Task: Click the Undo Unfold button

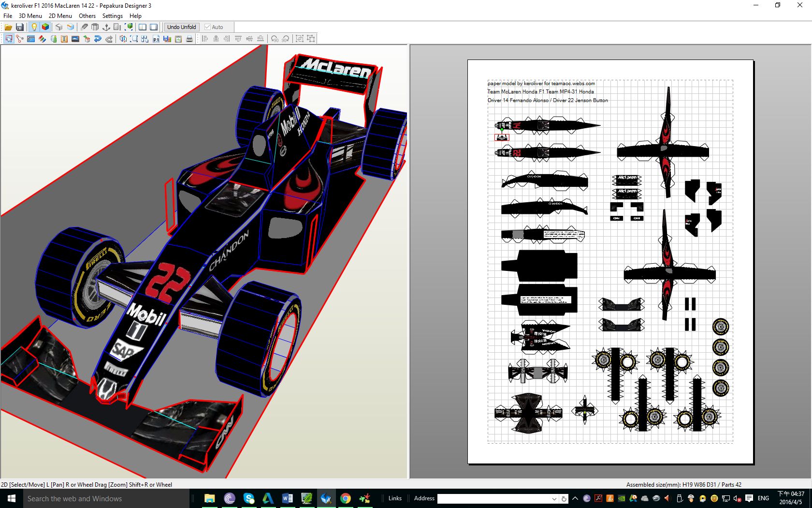Action: [x=181, y=27]
